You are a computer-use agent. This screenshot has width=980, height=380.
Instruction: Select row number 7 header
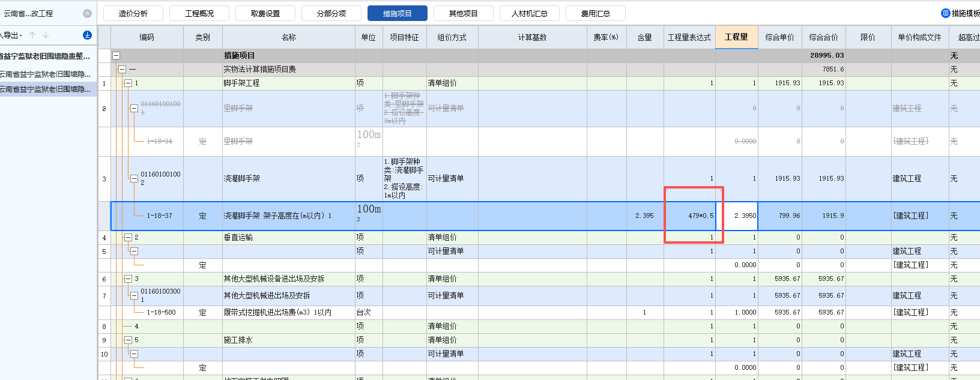(x=104, y=295)
